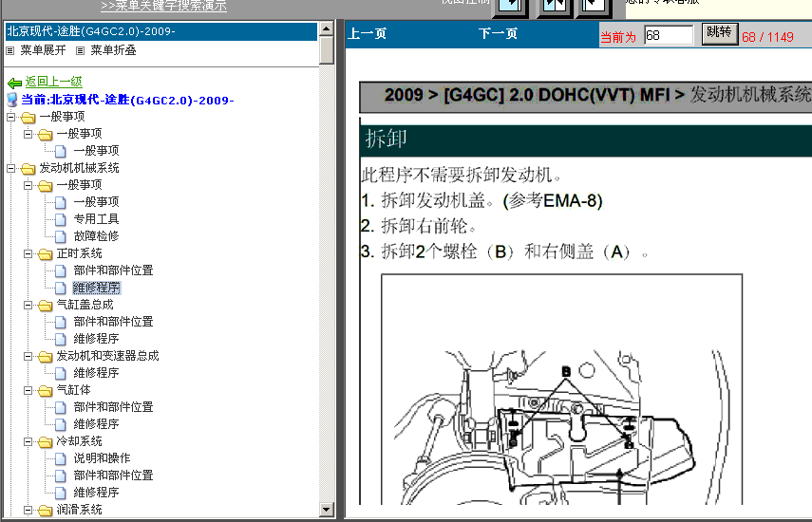Collapse the 气缸盖总成 tree node

[28, 305]
